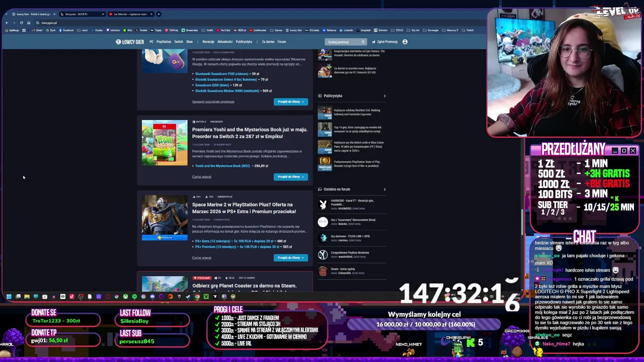Open the Facebook bookmark
644x362 pixels.
click(x=66, y=30)
